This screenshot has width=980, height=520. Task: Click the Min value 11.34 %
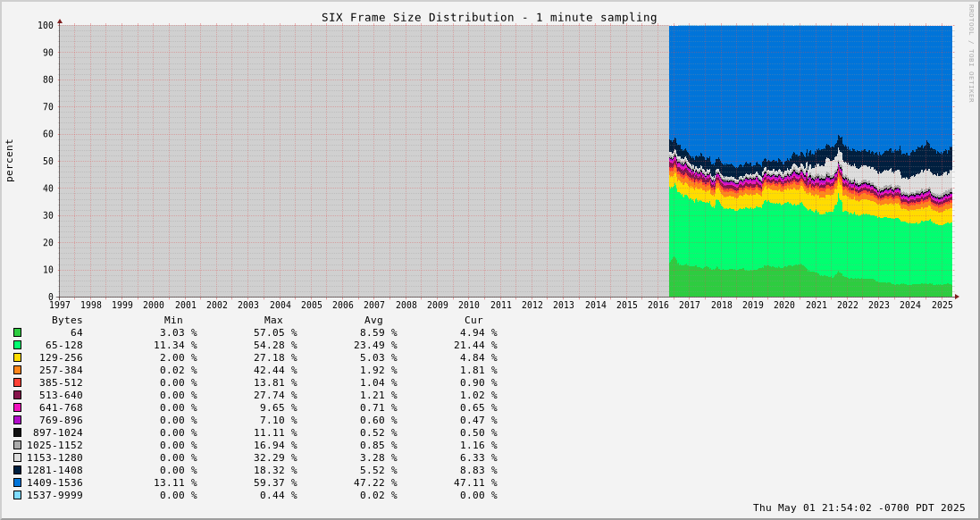pyautogui.click(x=175, y=345)
